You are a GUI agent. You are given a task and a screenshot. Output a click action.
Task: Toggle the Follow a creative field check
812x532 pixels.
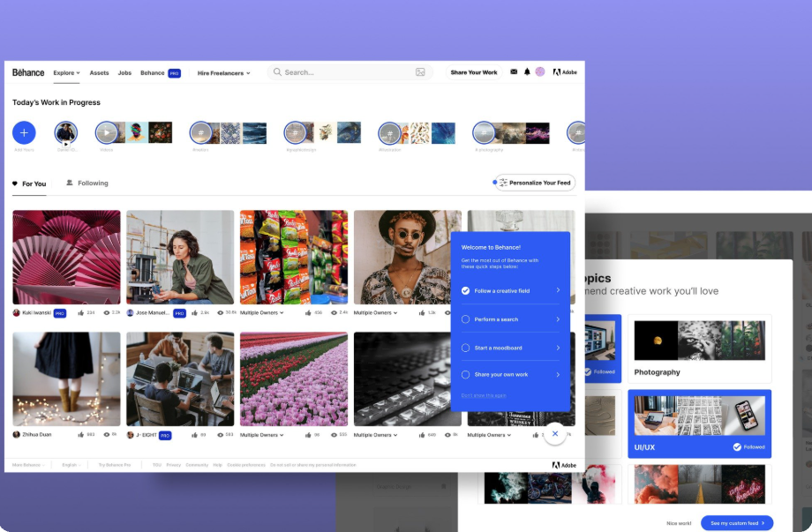465,291
